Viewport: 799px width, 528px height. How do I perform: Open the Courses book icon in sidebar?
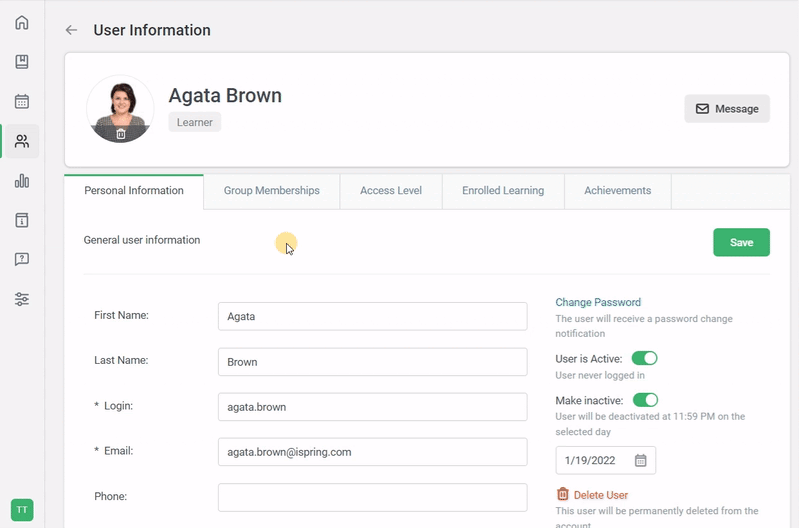(x=22, y=62)
